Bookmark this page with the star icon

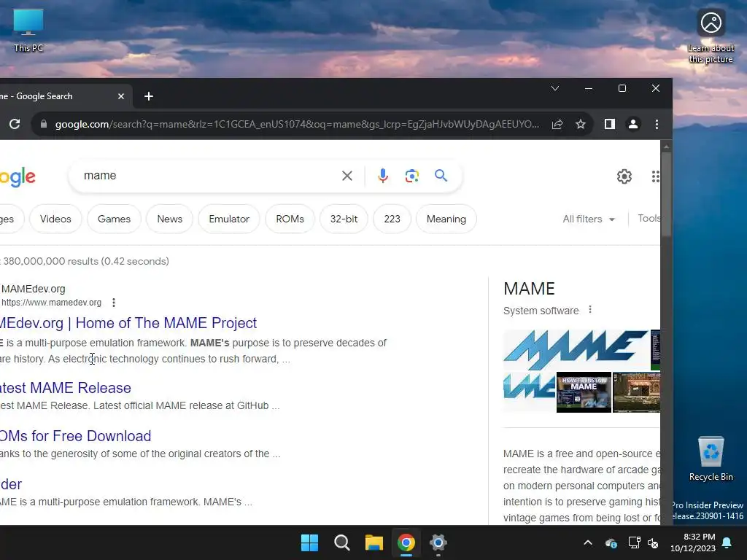click(x=580, y=124)
